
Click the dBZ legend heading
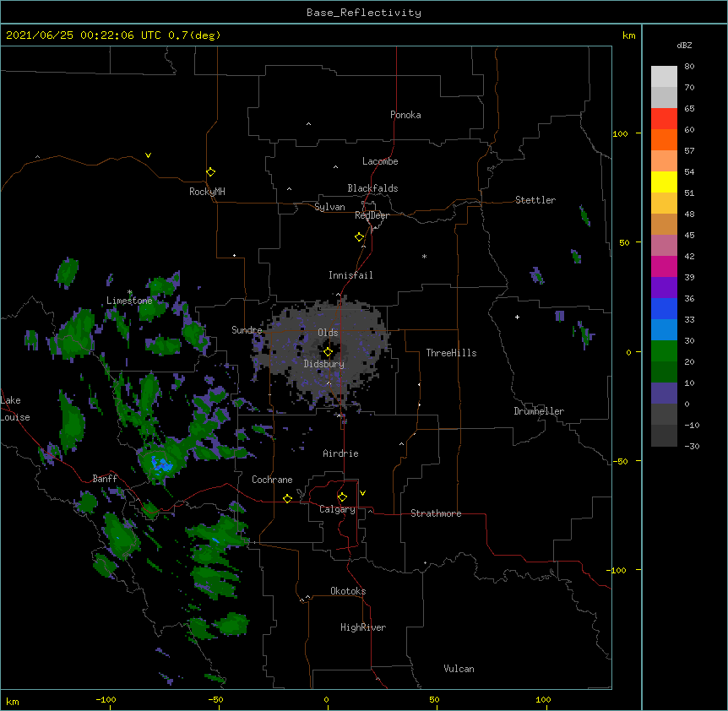click(x=684, y=45)
